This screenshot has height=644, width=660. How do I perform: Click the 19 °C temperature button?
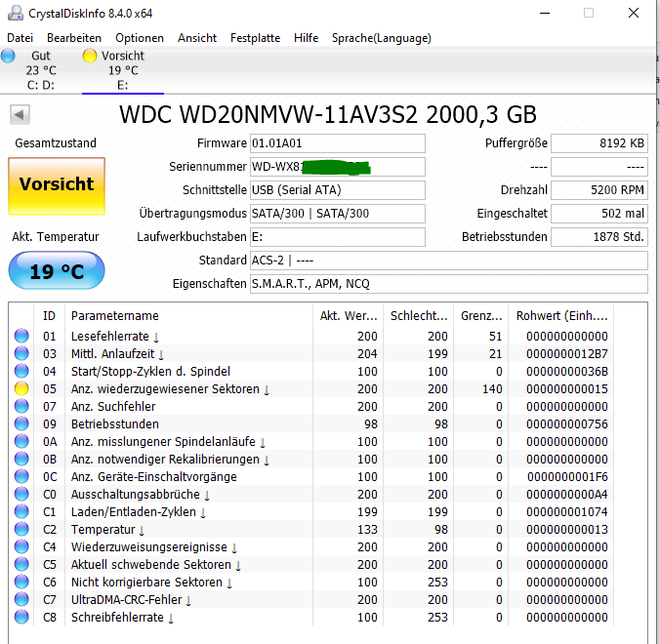tap(57, 270)
